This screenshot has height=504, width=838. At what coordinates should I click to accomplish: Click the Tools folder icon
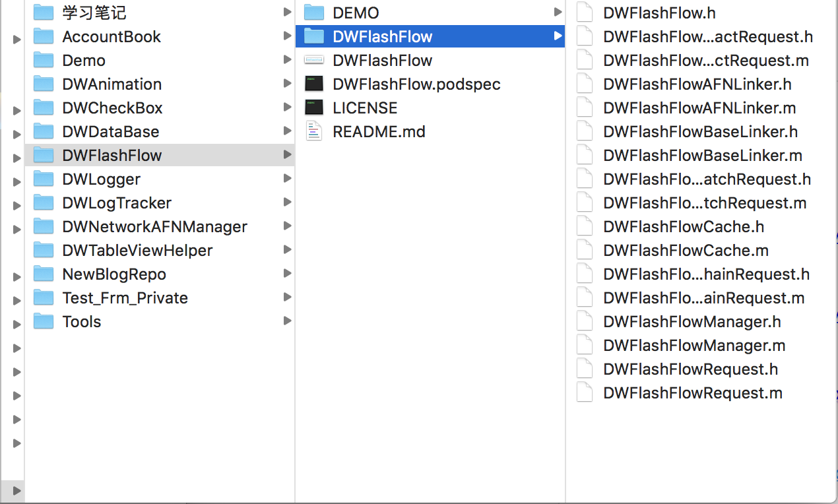(44, 321)
